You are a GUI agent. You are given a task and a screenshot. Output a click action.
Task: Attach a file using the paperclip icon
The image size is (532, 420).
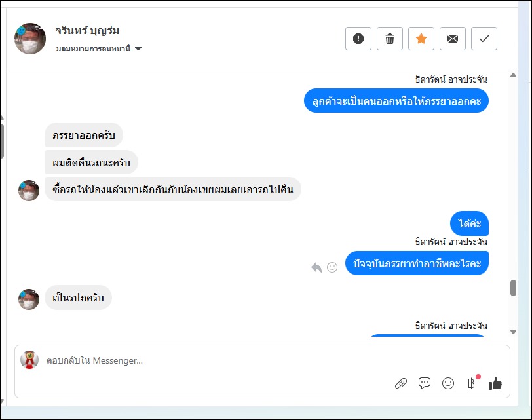(x=401, y=383)
